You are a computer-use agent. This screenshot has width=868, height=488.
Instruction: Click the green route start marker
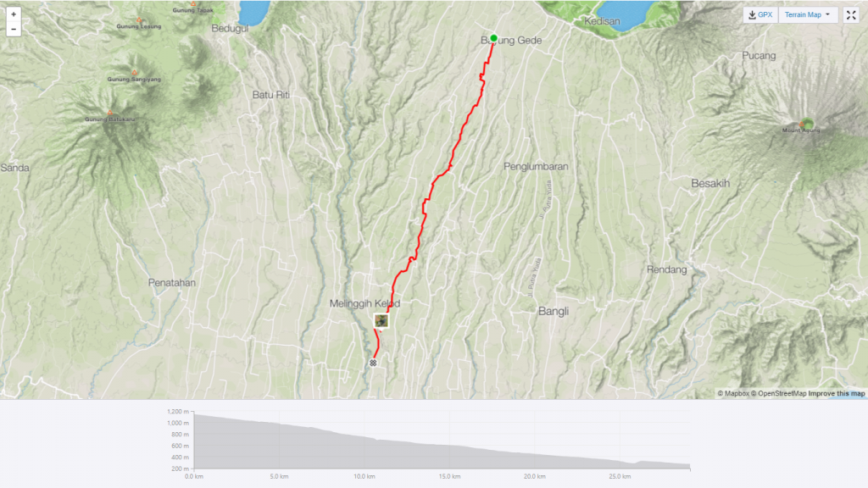point(494,38)
